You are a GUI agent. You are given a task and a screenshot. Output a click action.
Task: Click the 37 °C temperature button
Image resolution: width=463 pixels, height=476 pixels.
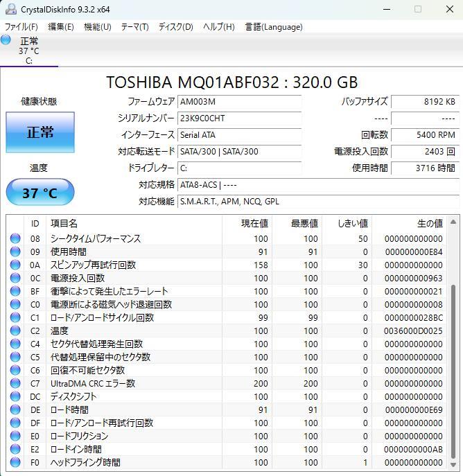(x=40, y=193)
